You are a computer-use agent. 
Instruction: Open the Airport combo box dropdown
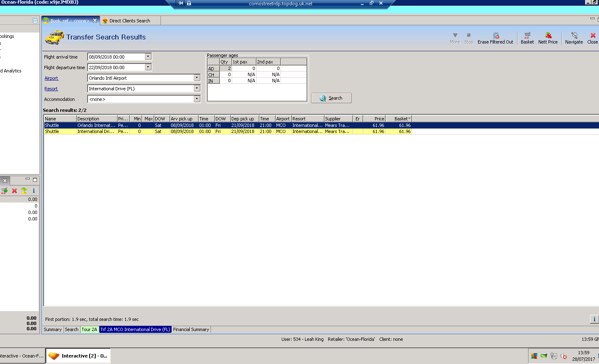click(197, 78)
